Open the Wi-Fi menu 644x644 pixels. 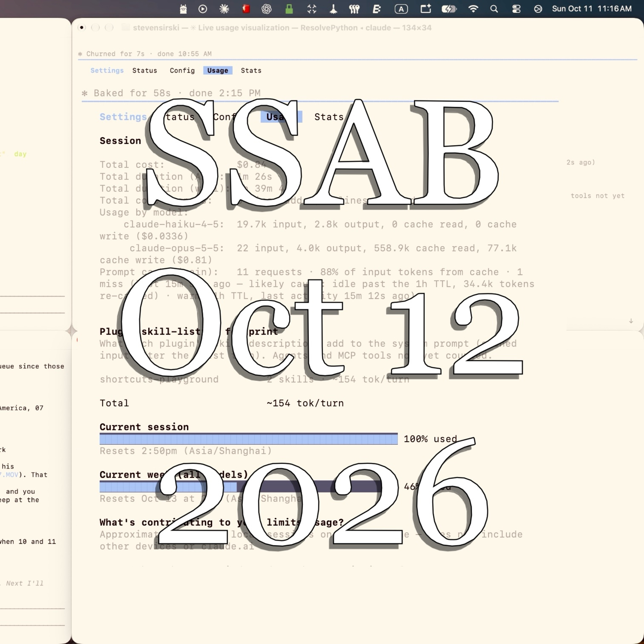click(473, 9)
